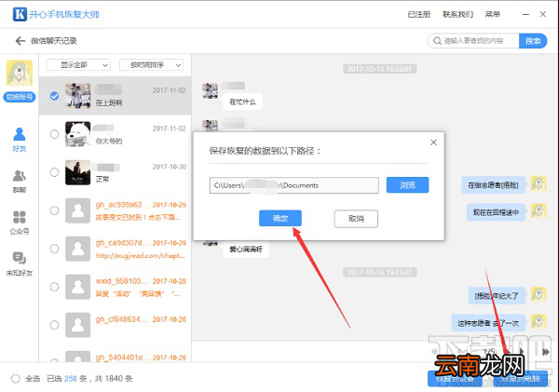
Task: Select the radio for gh_ca9d307d entry
Action: pos(54,249)
